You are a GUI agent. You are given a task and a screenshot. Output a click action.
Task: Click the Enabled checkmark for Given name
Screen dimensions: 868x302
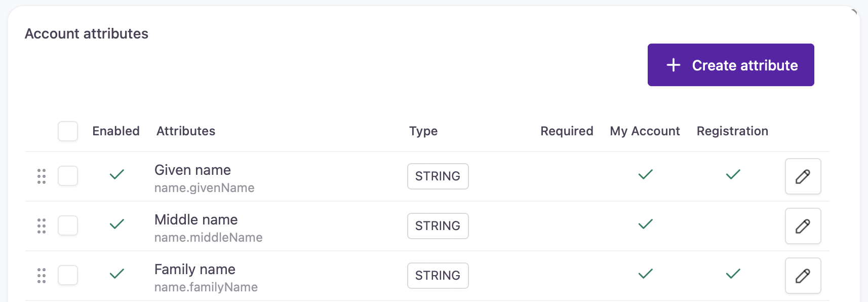pos(117,175)
